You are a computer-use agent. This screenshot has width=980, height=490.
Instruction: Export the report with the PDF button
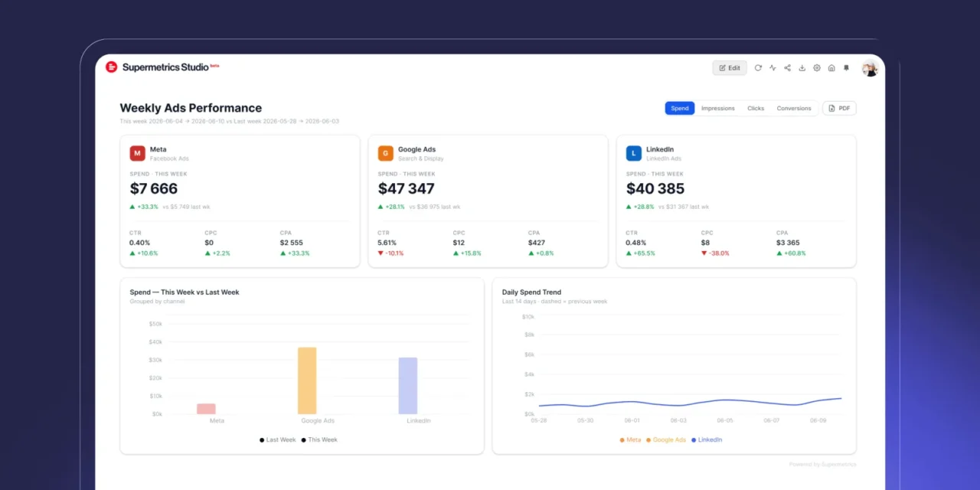[839, 108]
